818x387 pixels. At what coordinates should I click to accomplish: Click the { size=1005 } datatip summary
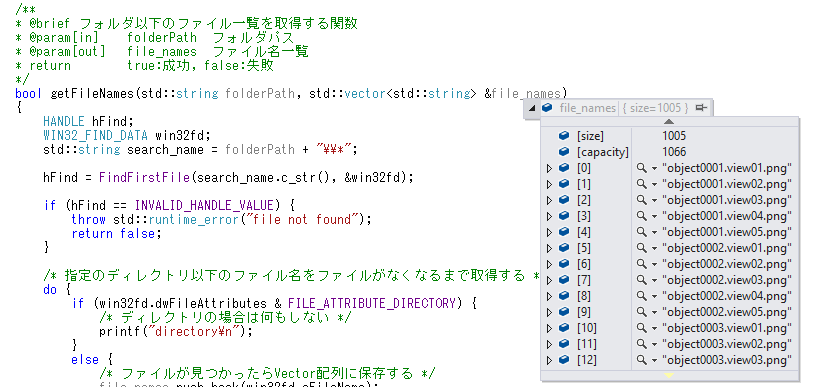657,108
